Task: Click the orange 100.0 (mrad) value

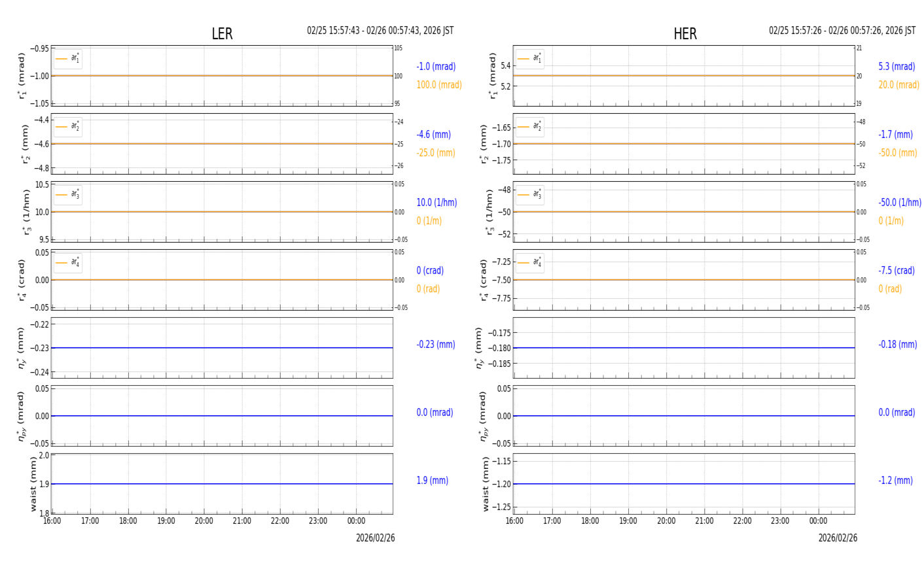Action: pyautogui.click(x=439, y=85)
